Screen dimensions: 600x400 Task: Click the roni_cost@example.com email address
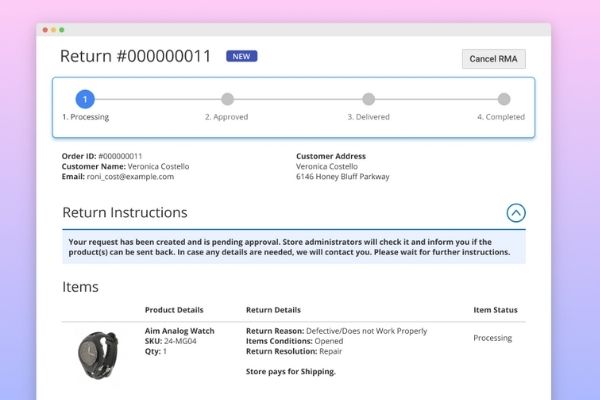tap(130, 177)
